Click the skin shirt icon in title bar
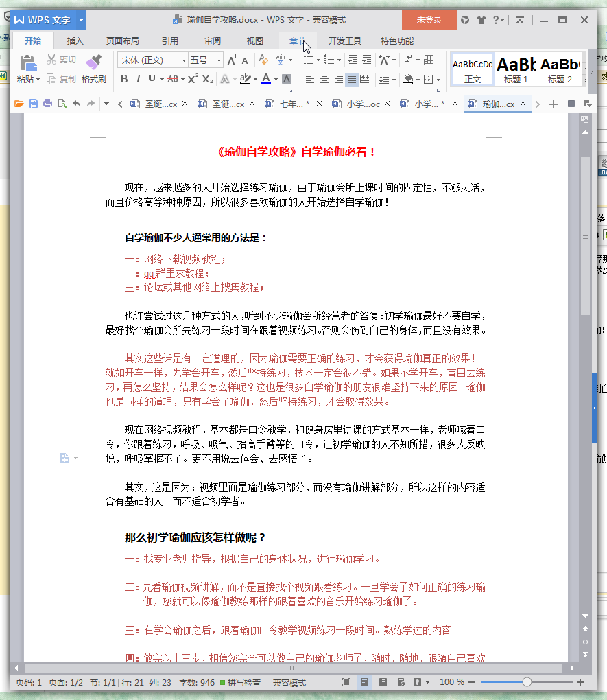Image resolution: width=607 pixels, height=700 pixels. coord(481,20)
